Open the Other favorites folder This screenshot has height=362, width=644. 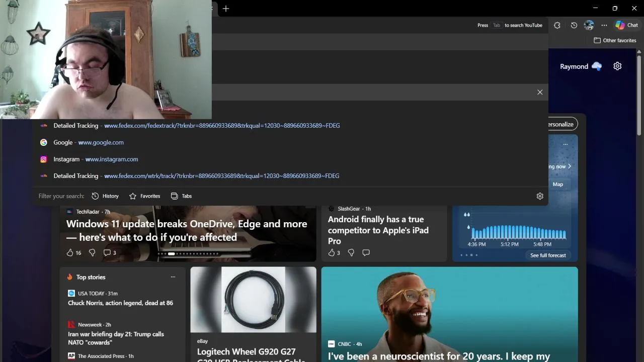click(615, 40)
